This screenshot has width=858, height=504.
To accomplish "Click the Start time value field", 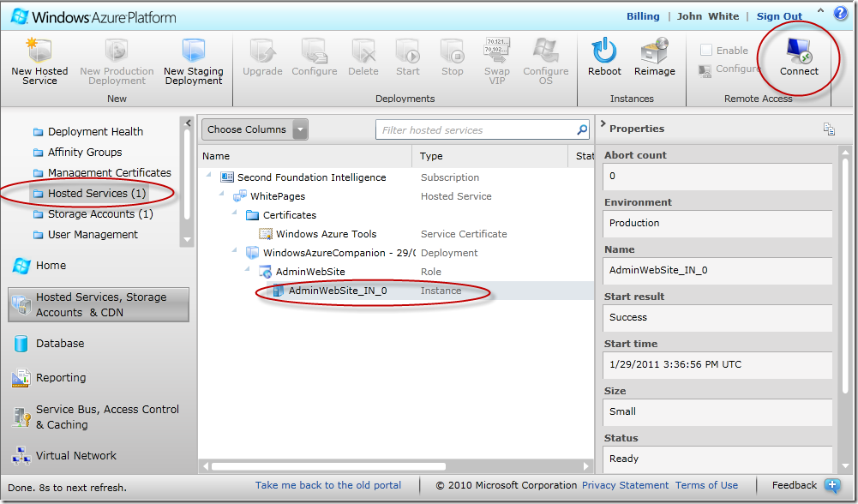I will click(717, 365).
